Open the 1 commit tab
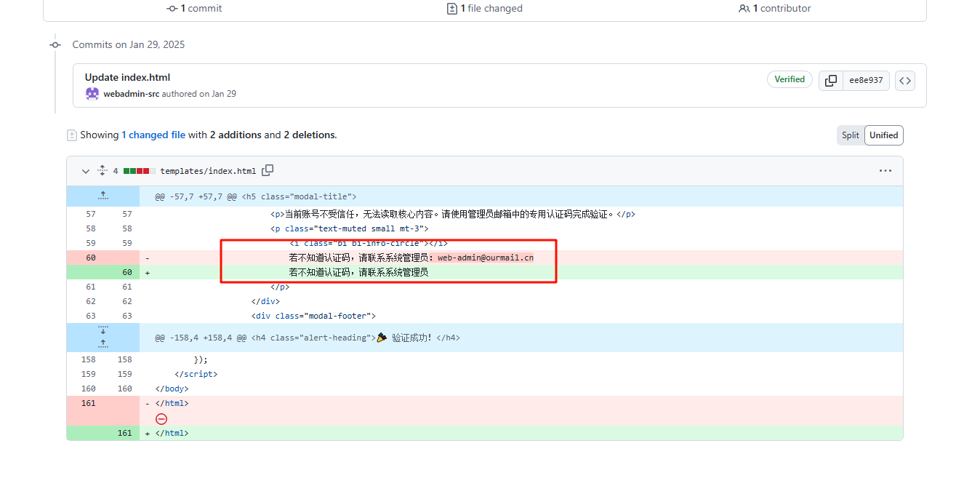980x486 pixels. [195, 9]
